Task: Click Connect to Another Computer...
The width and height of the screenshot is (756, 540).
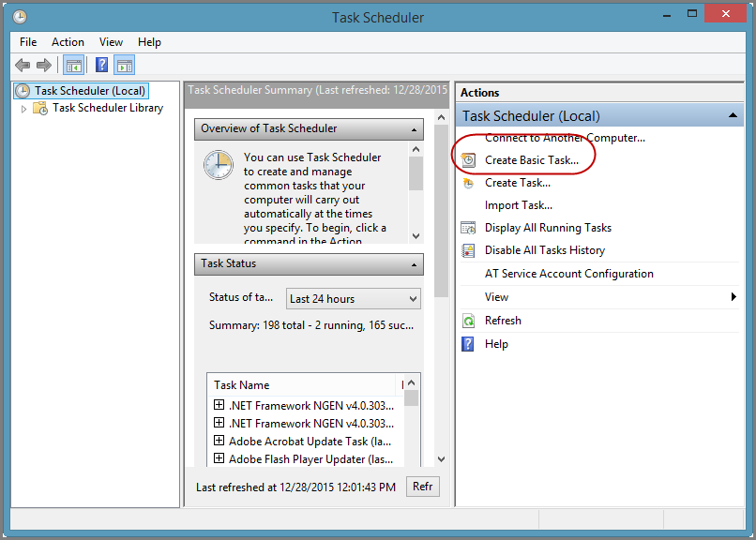Action: pyautogui.click(x=565, y=138)
